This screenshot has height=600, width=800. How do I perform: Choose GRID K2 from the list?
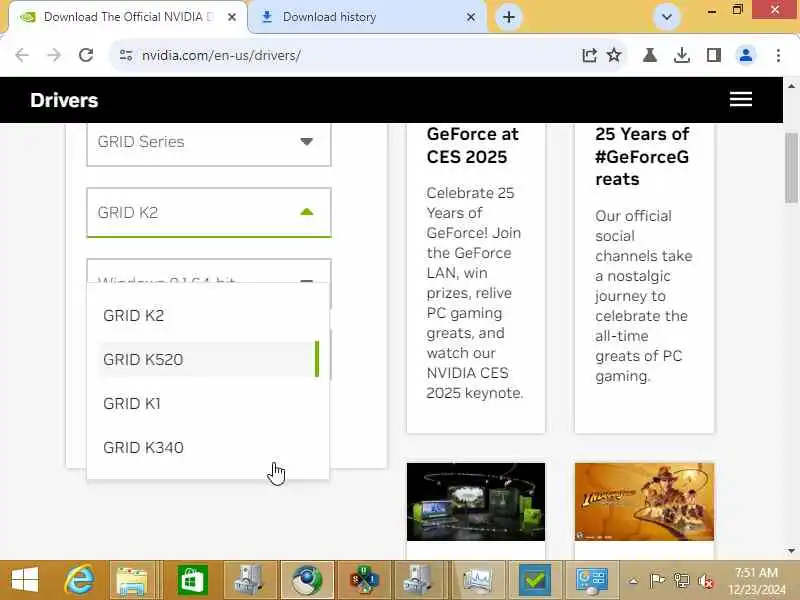pos(208,315)
